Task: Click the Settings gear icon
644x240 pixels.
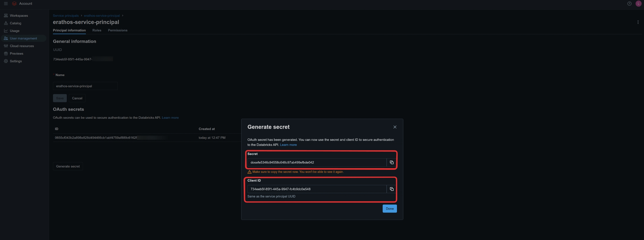Action: pos(6,61)
